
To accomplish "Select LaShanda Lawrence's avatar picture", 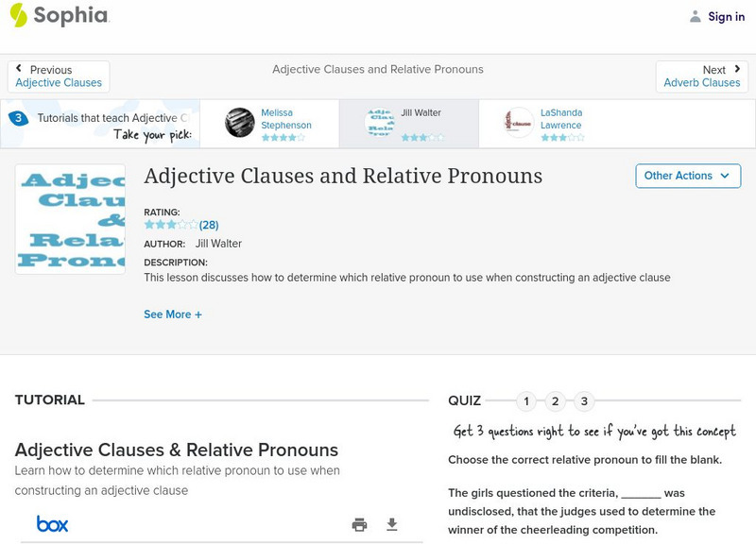I will click(519, 123).
